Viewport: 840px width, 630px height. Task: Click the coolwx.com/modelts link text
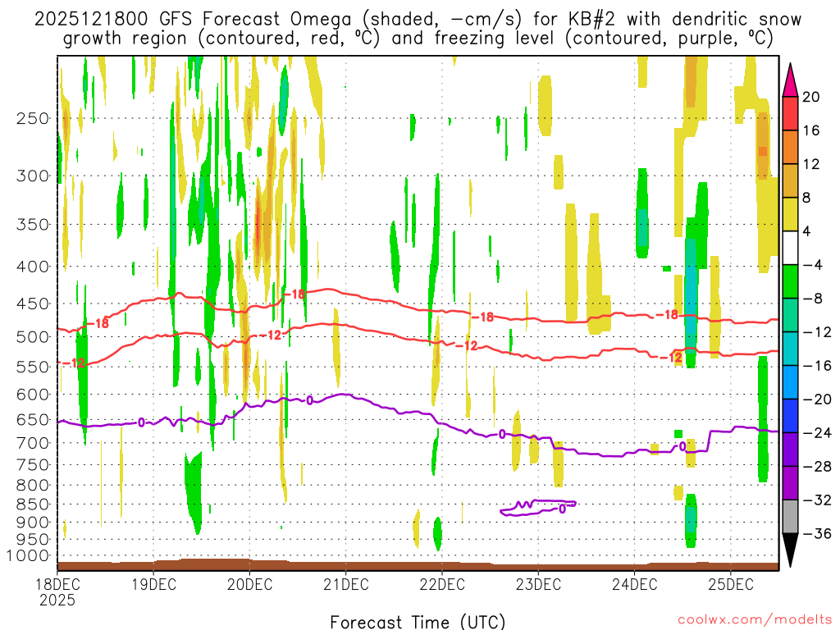tap(755, 620)
